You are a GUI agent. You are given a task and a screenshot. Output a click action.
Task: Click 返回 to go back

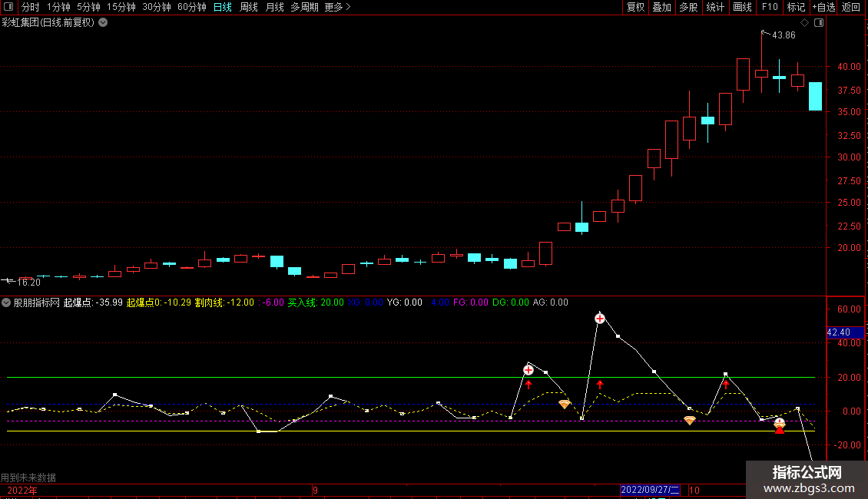[851, 7]
